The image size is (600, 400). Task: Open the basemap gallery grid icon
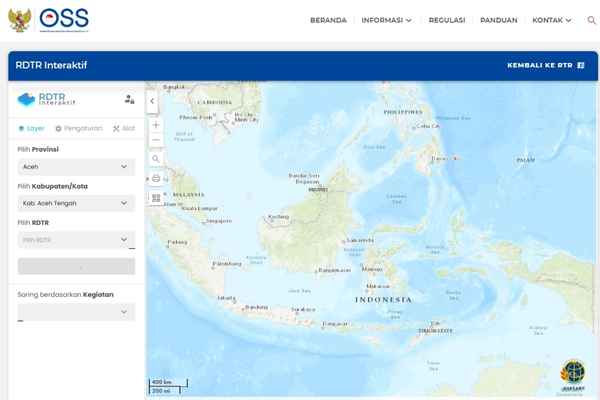pyautogui.click(x=156, y=198)
